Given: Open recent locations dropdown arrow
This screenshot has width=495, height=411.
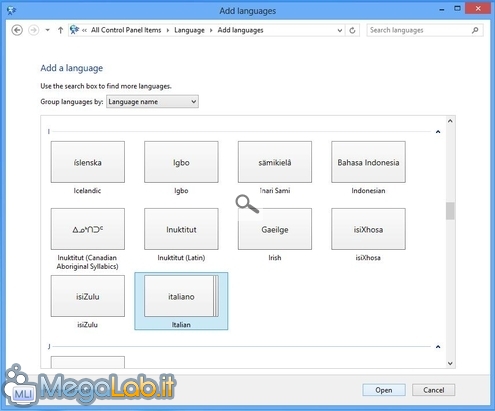Looking at the screenshot, I should pos(48,30).
